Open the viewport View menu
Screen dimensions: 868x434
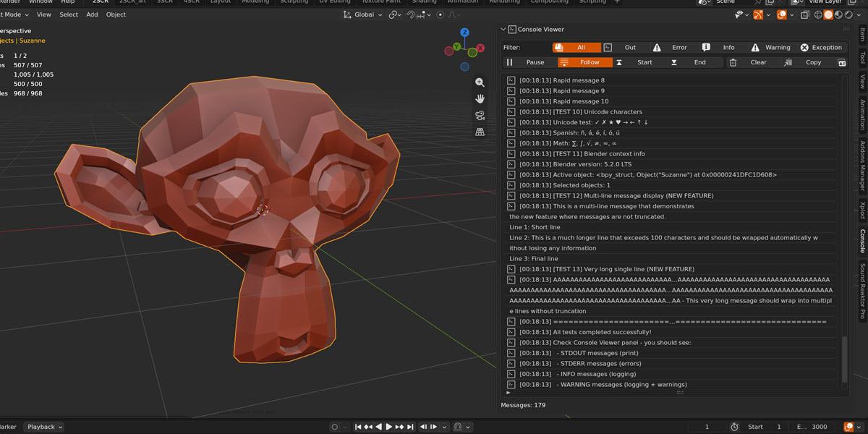tap(44, 14)
